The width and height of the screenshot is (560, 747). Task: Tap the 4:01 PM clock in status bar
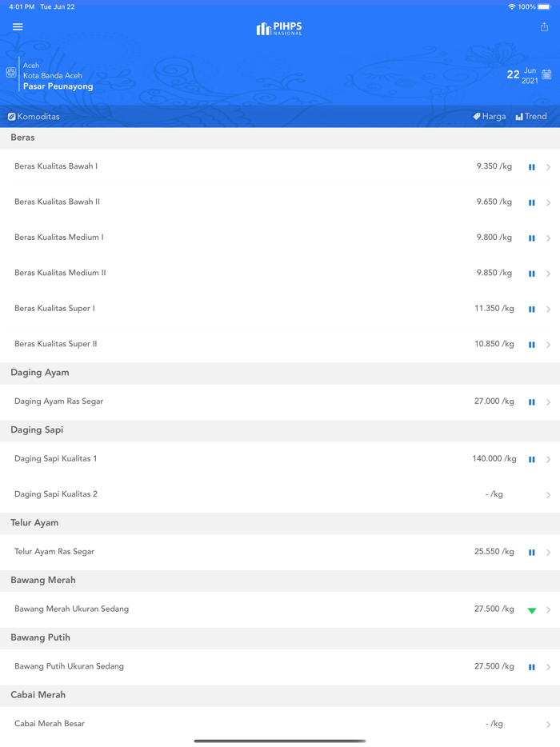click(22, 6)
